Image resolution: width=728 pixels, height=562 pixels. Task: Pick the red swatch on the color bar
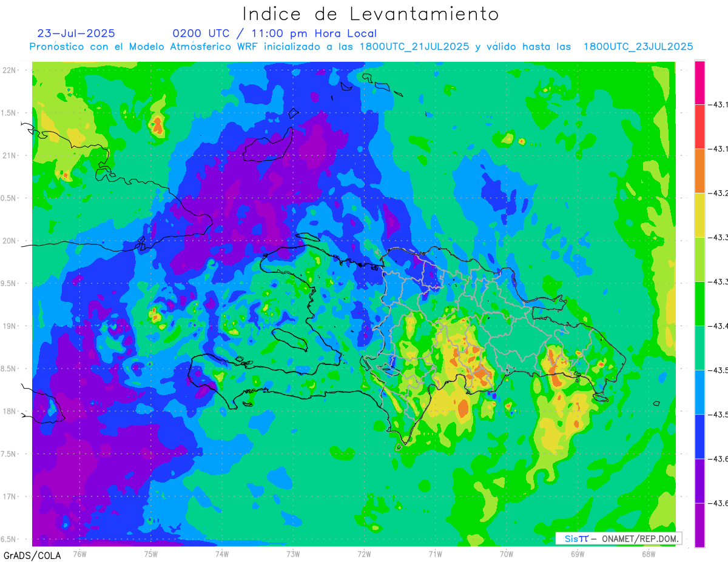(x=699, y=127)
